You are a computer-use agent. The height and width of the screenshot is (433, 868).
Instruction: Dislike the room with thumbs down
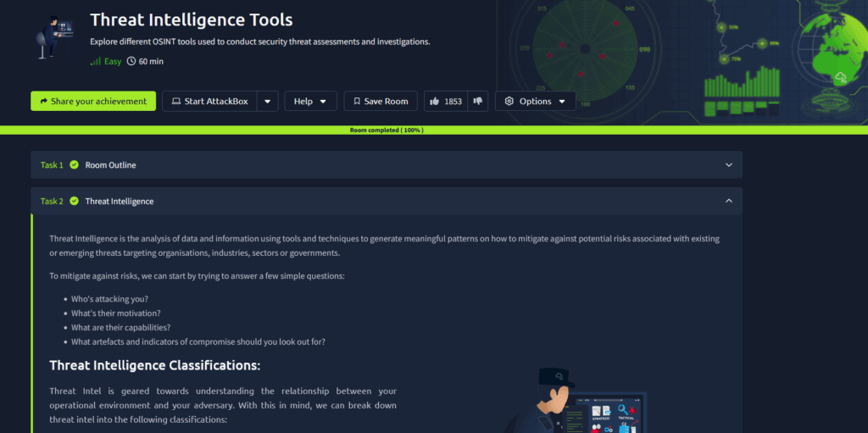(x=478, y=102)
